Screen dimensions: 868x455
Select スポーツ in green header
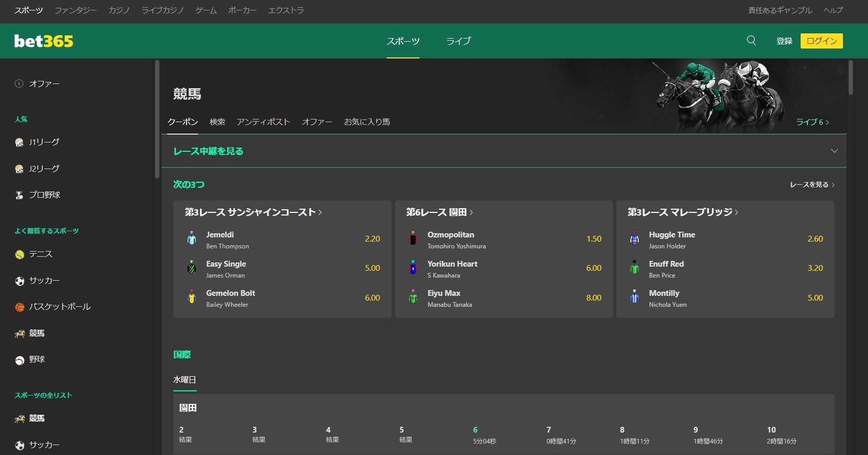pos(403,41)
